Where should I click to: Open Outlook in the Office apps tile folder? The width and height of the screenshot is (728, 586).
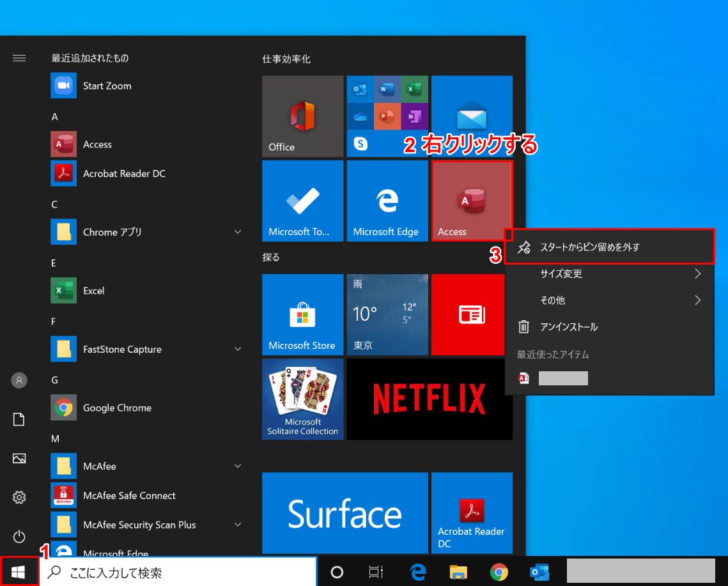pyautogui.click(x=360, y=89)
